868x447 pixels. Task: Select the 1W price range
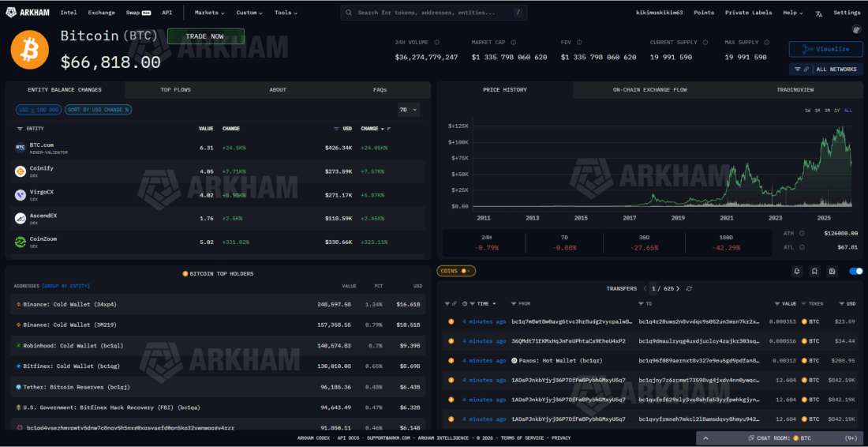(x=808, y=111)
